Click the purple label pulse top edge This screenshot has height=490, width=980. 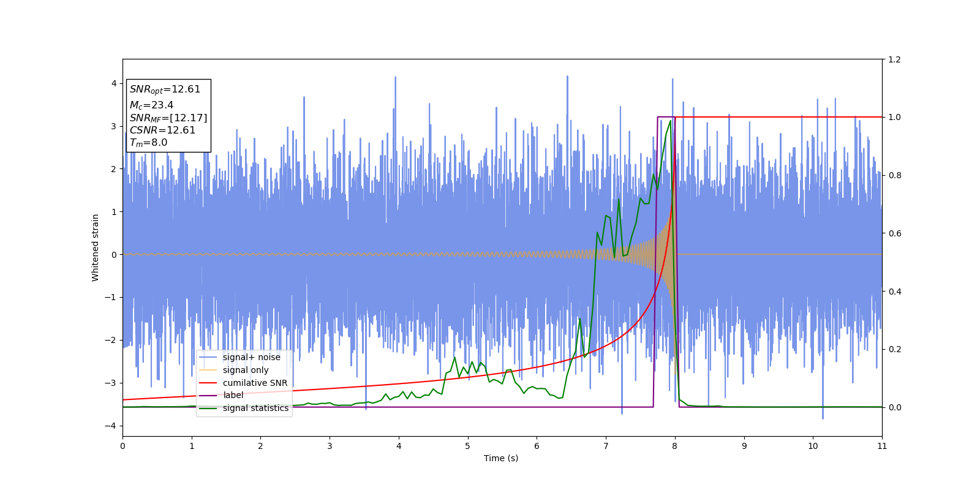pyautogui.click(x=666, y=117)
